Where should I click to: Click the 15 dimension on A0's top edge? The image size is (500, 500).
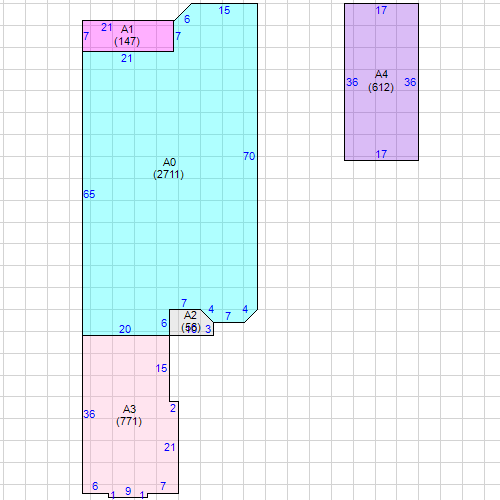pos(224,10)
